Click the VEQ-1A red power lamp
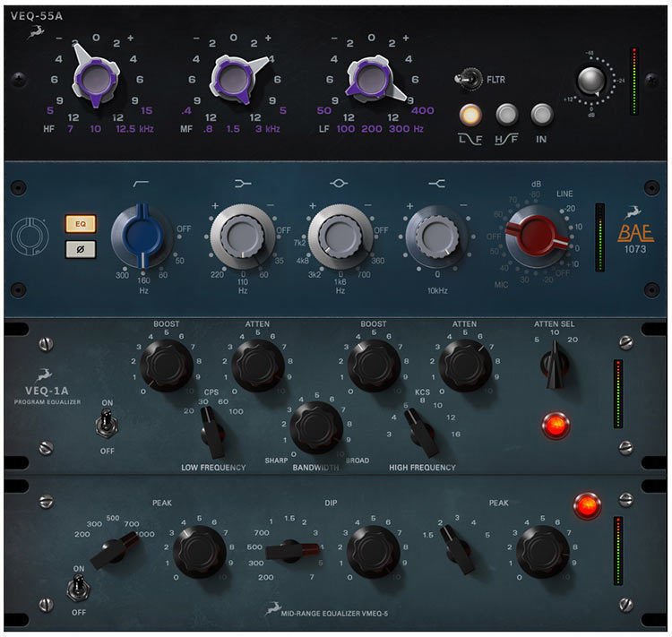672x637 pixels. point(556,426)
